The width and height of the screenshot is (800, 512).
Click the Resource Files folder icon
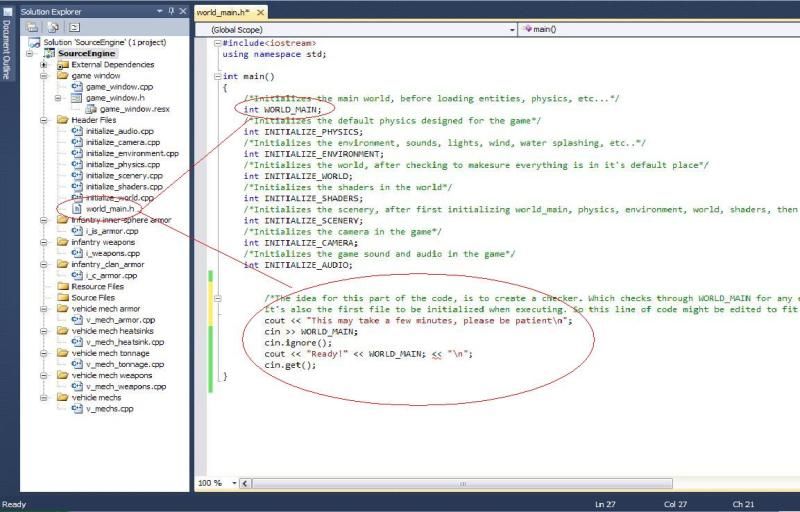tap(62, 287)
